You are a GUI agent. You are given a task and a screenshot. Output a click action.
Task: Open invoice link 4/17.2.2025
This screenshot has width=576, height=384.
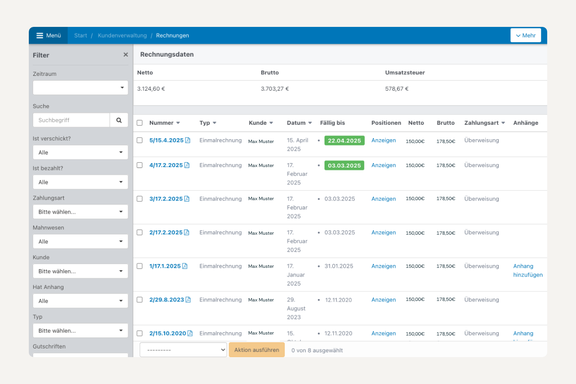pyautogui.click(x=166, y=165)
